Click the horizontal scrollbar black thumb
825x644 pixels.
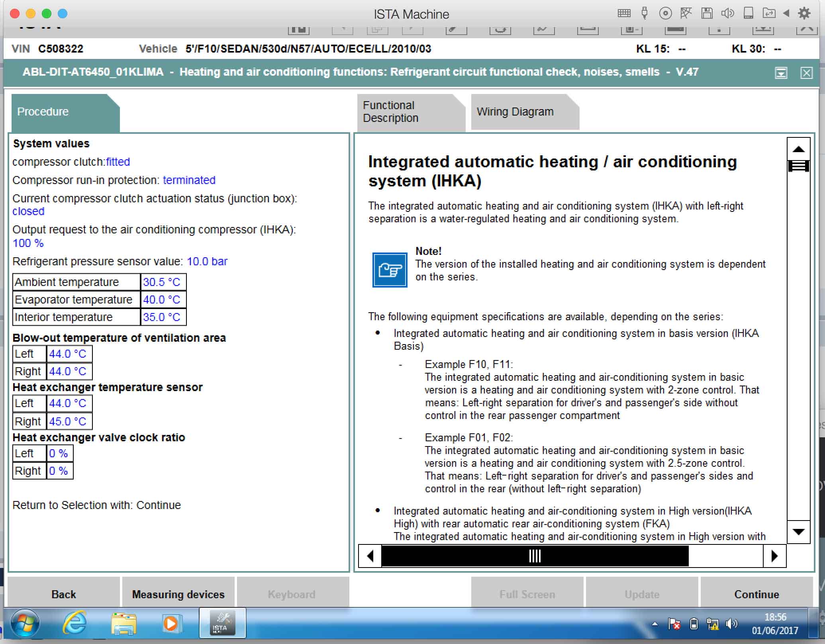tap(535, 556)
